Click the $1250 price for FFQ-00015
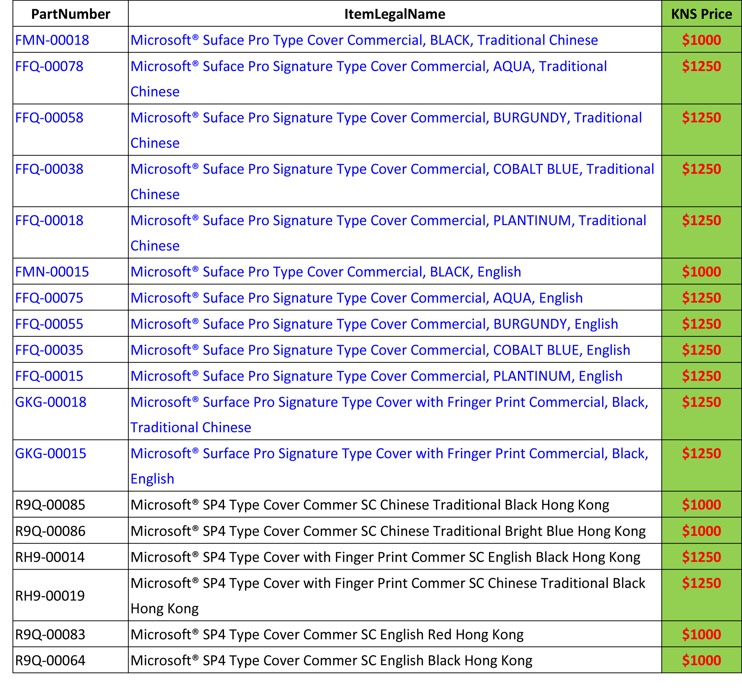Viewport: 742px width, 700px height. (701, 376)
